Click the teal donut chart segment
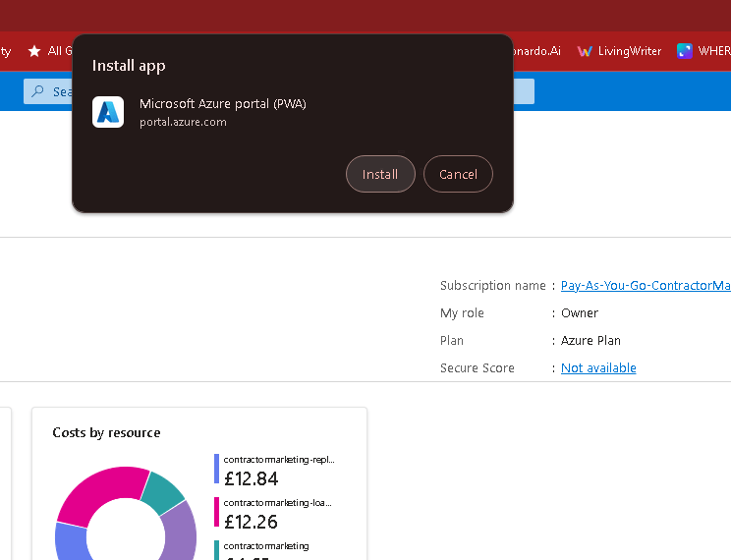Screen dimensions: 731x560 tap(163, 493)
